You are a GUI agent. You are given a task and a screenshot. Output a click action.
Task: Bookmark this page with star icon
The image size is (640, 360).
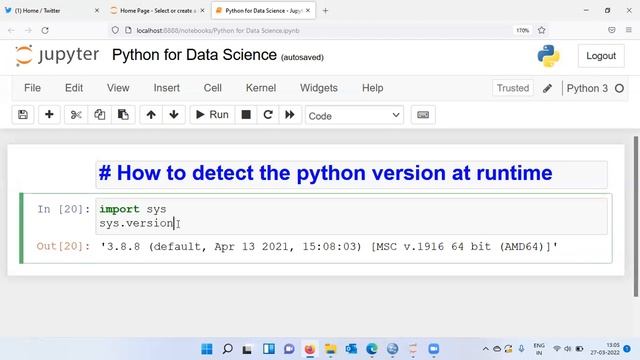(542, 30)
